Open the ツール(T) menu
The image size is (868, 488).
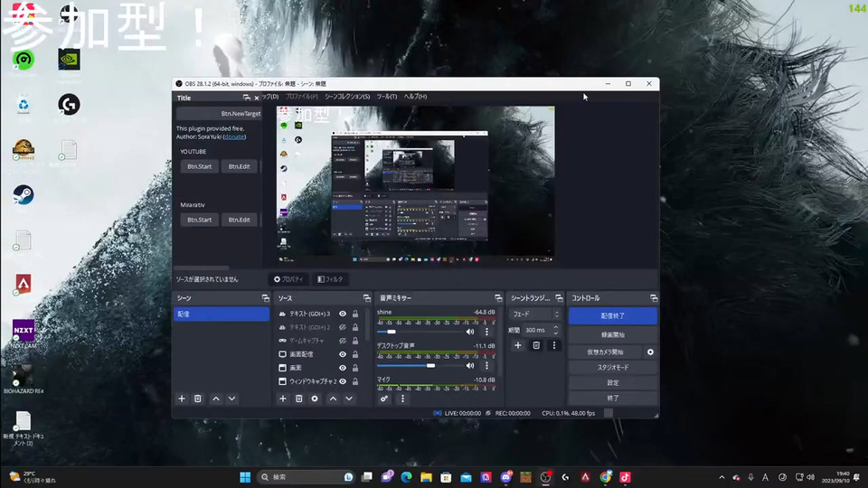387,97
